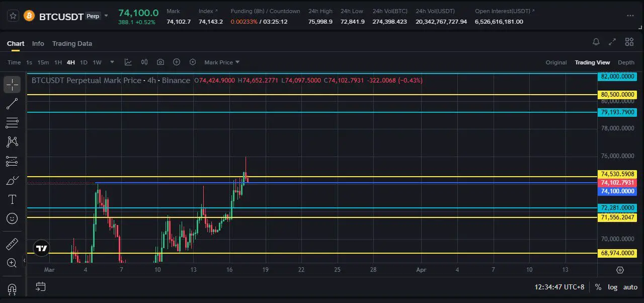Select the 1D timeframe
The image size is (644, 303).
[84, 62]
